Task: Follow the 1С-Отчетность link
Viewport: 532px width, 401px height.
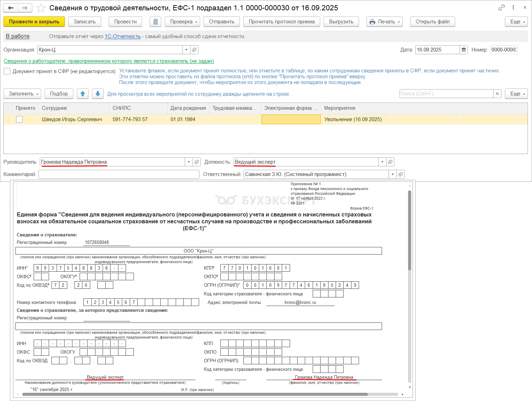Action: (x=123, y=36)
